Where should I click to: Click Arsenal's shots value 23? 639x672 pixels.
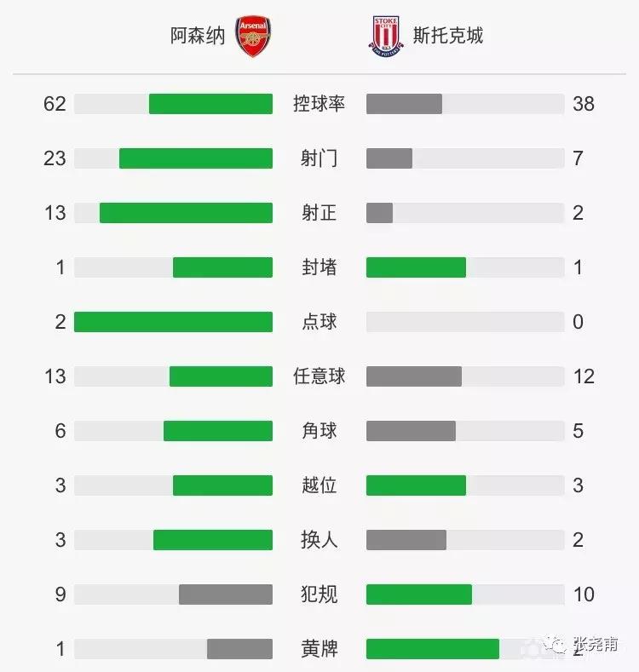point(55,158)
